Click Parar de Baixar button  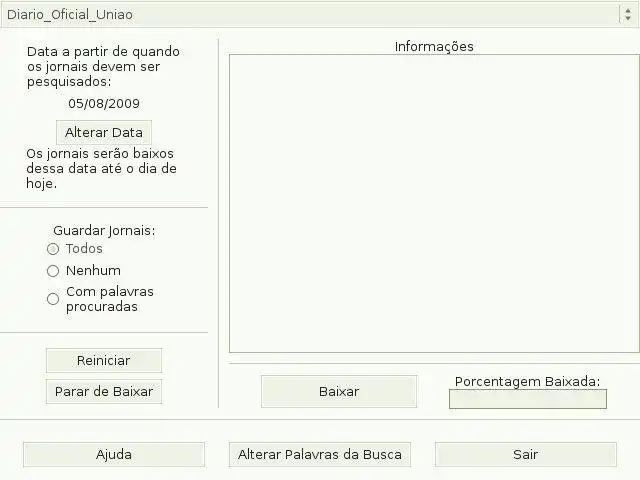[x=104, y=391]
